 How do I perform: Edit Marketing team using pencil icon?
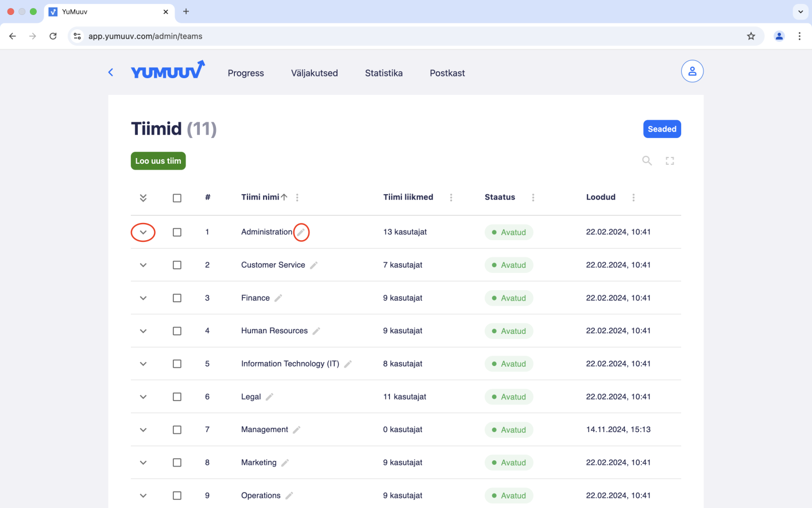coord(285,463)
